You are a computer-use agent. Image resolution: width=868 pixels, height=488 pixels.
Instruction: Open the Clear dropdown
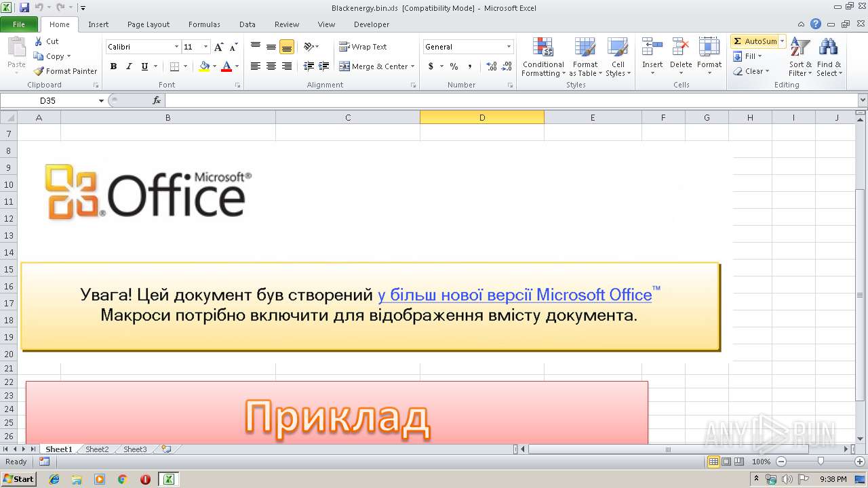point(751,71)
